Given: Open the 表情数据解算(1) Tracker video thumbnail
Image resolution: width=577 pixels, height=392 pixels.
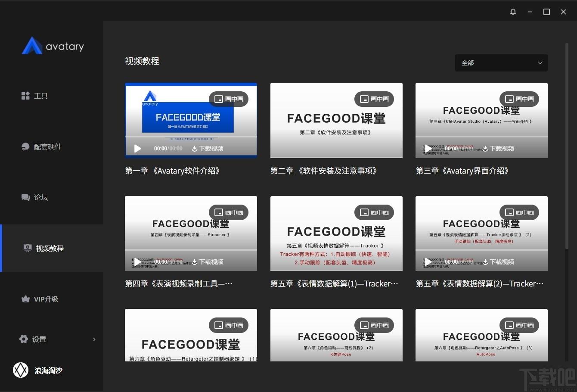Looking at the screenshot, I should pos(336,233).
